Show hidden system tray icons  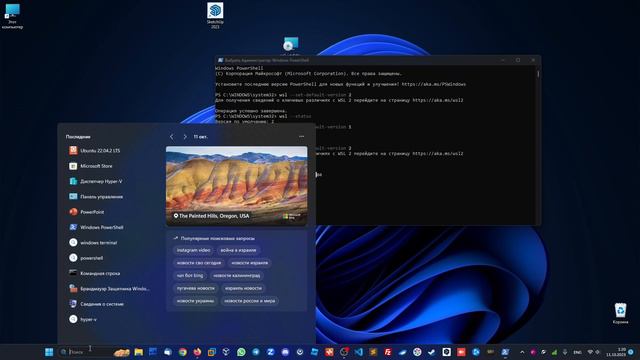coord(522,352)
